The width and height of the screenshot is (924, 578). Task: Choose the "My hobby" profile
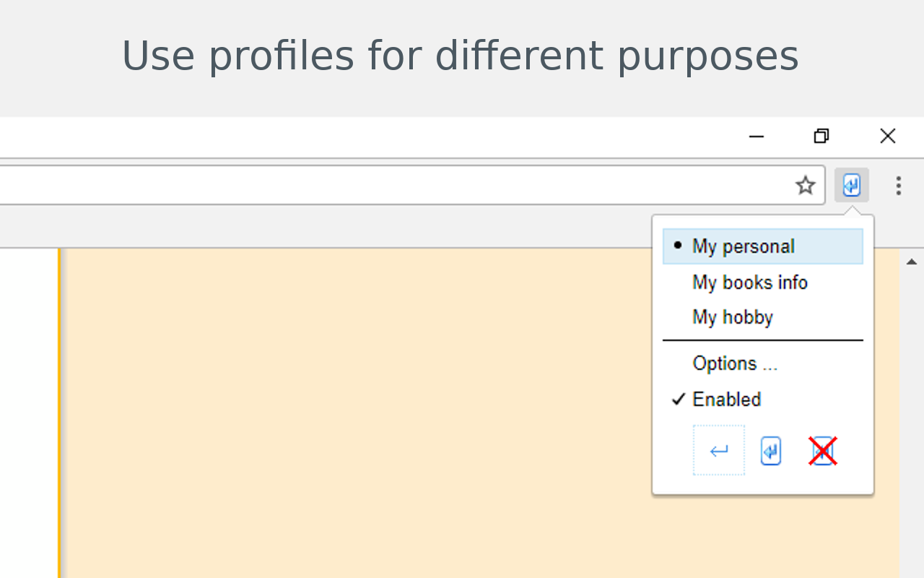733,317
